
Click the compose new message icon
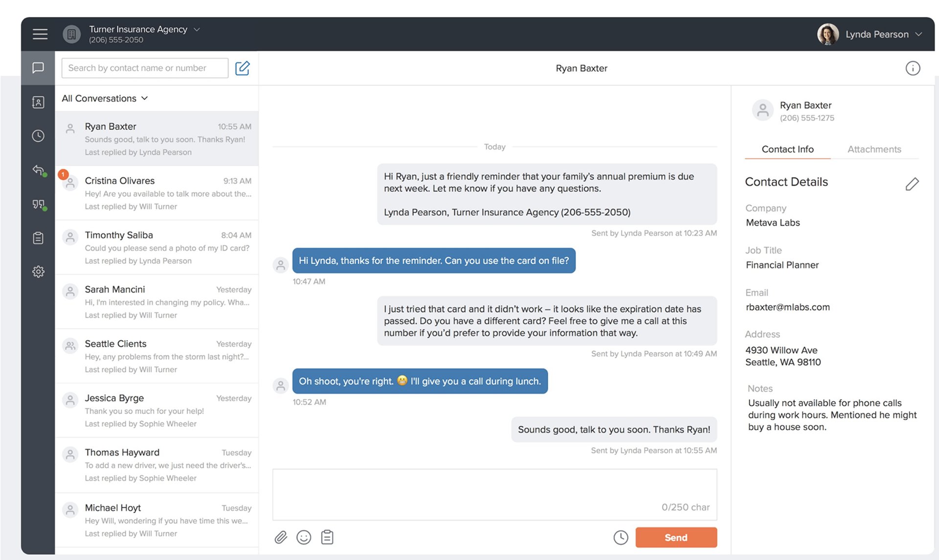pos(243,68)
